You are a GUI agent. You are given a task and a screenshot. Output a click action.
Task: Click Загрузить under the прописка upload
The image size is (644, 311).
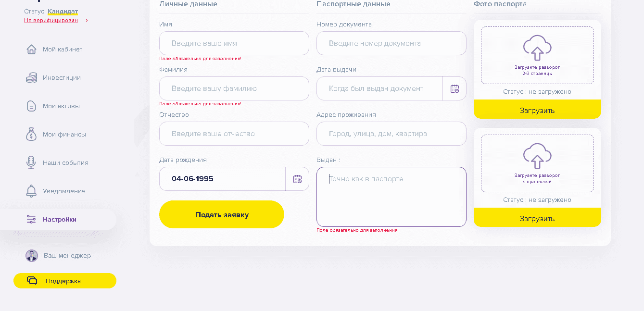(537, 217)
